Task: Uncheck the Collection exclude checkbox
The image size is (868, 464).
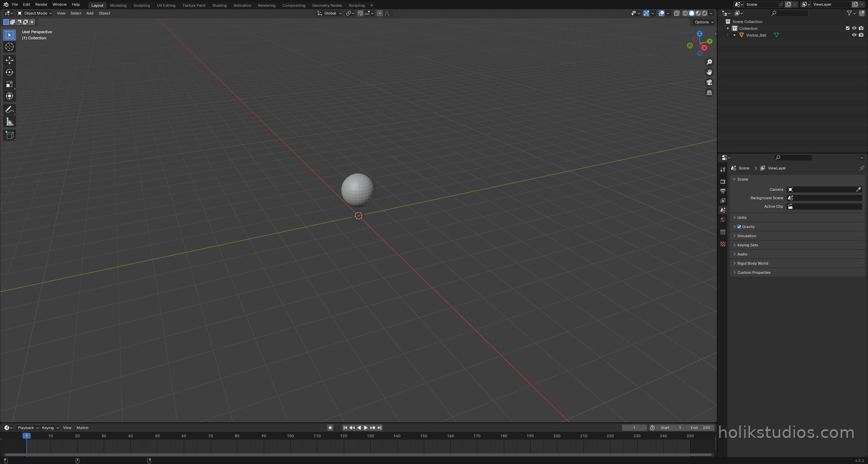Action: [847, 28]
